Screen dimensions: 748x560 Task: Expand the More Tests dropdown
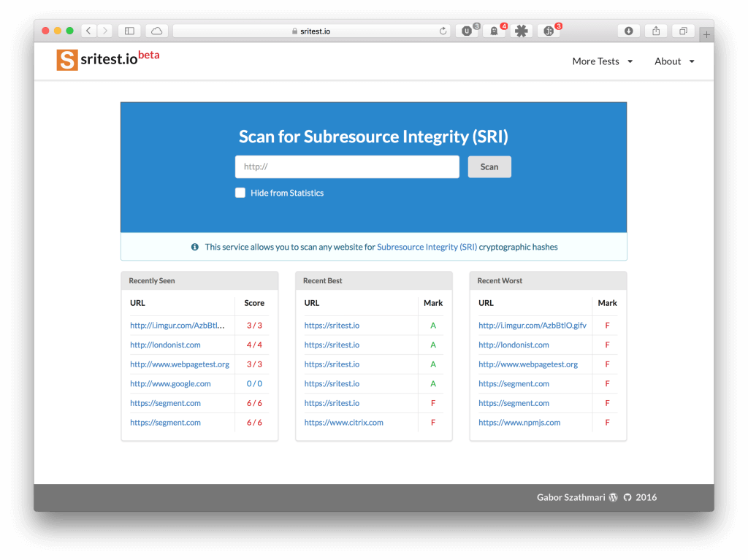[603, 61]
